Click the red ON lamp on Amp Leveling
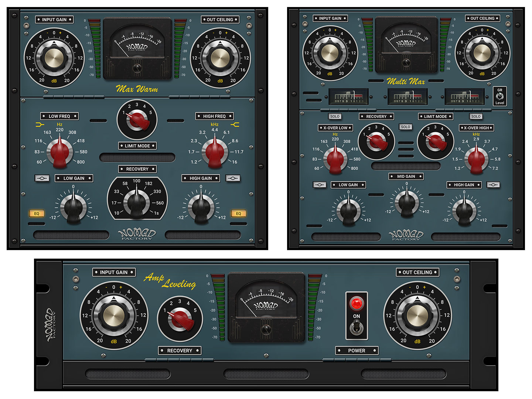532x399 pixels. pyautogui.click(x=356, y=304)
